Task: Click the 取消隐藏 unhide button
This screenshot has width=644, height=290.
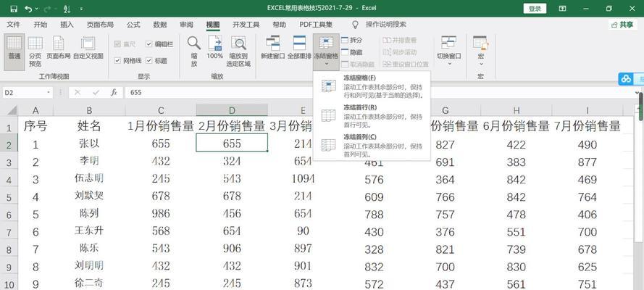Action: (358, 64)
